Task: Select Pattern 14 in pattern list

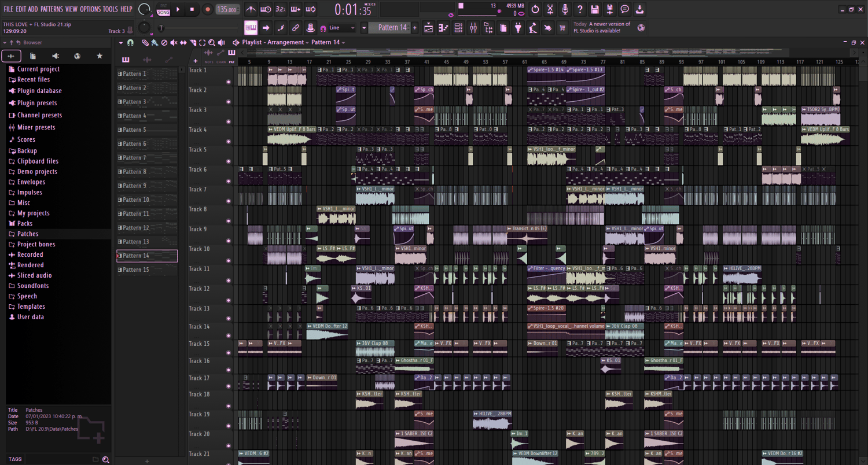Action: point(147,256)
